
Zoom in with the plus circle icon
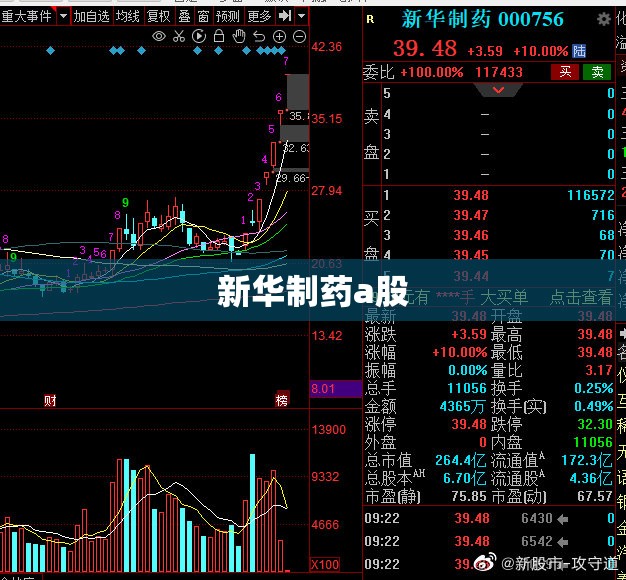point(279,37)
